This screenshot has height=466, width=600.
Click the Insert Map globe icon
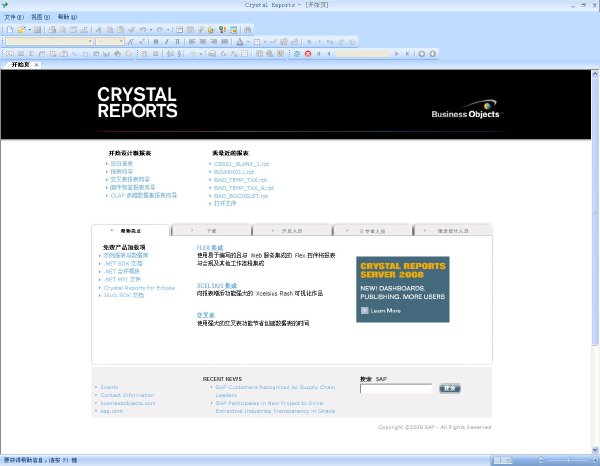click(x=117, y=54)
